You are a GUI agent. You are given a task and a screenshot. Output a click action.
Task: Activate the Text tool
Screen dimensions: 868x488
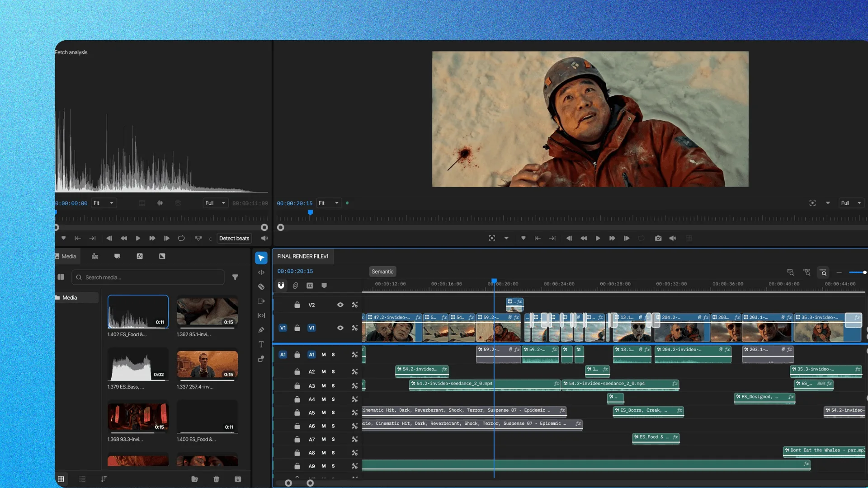point(261,344)
